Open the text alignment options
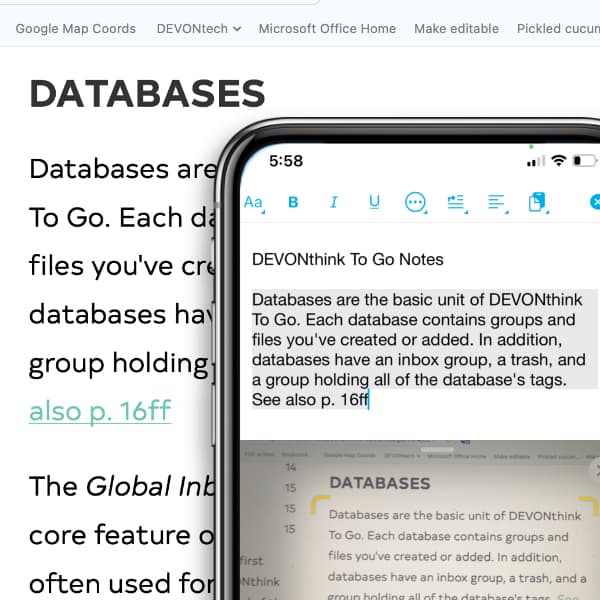 click(497, 202)
